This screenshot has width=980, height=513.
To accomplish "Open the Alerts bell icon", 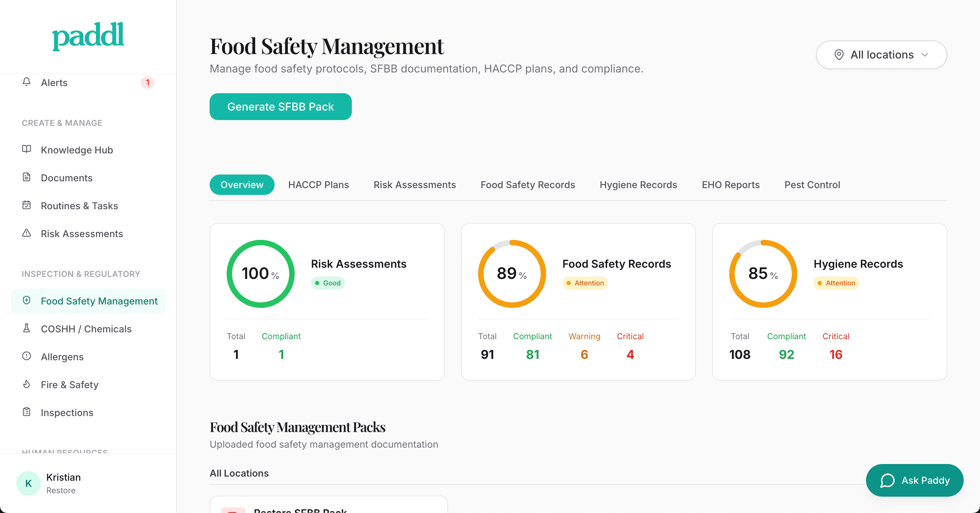I will coord(26,82).
